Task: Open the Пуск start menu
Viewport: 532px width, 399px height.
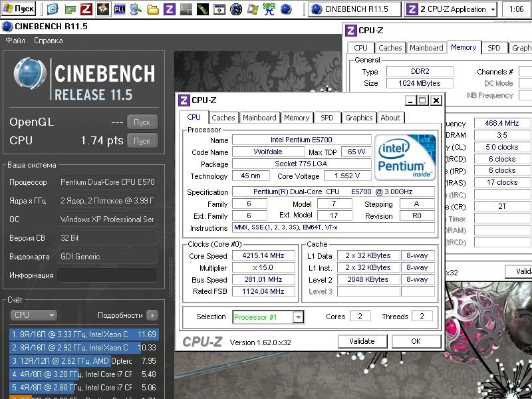Action: pos(19,9)
